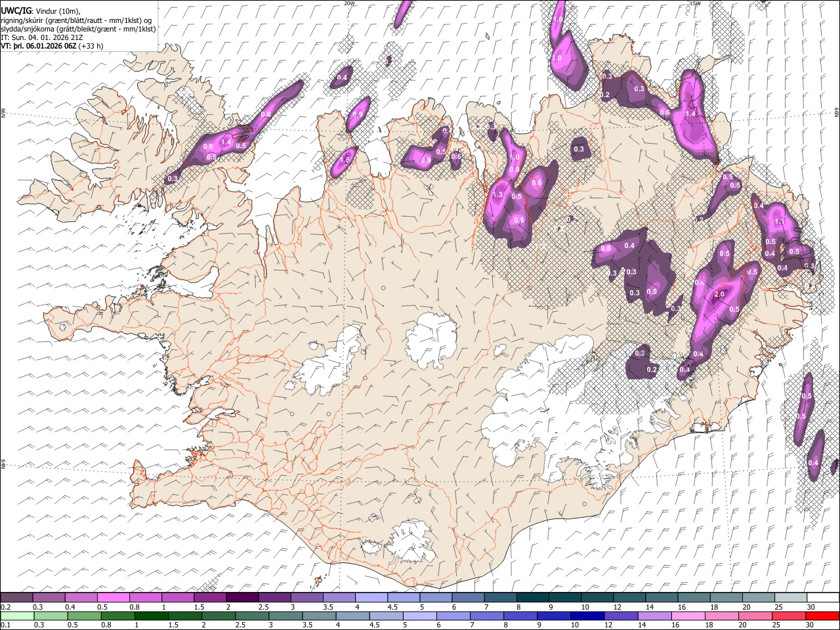This screenshot has width=840, height=630.
Task: Click the '20W' longitude label at the top
Action: click(349, 3)
